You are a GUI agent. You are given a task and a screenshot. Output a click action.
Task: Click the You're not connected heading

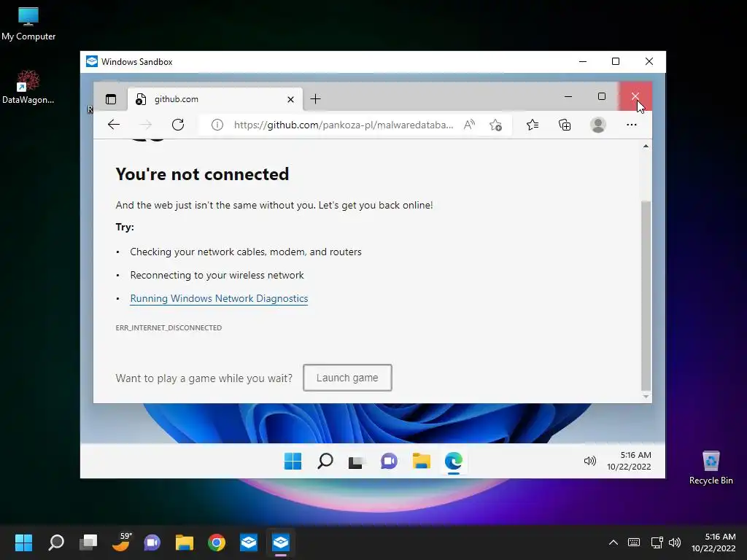202,174
